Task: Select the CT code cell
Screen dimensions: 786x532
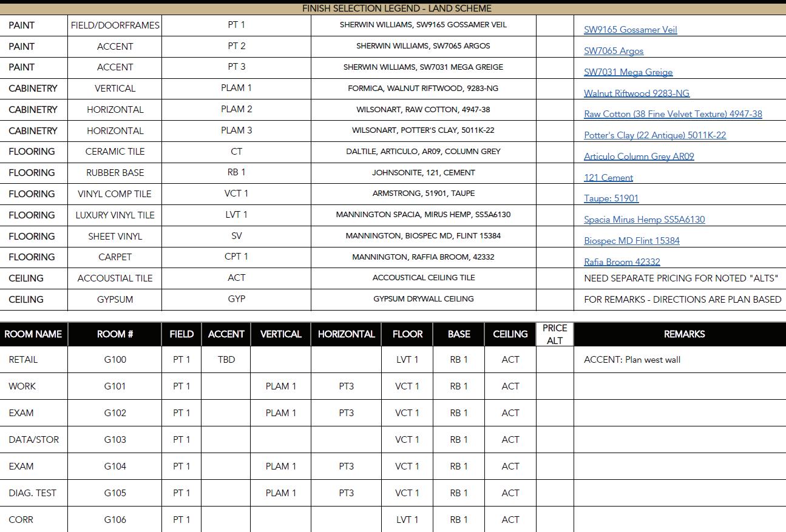Action: click(236, 152)
